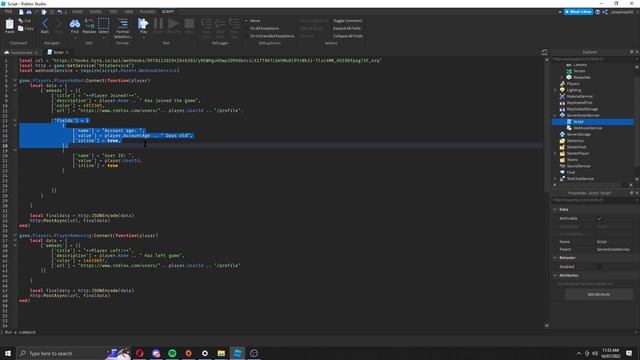The image size is (640, 360).
Task: Select WebhookService module in Explorer
Action: point(587,128)
